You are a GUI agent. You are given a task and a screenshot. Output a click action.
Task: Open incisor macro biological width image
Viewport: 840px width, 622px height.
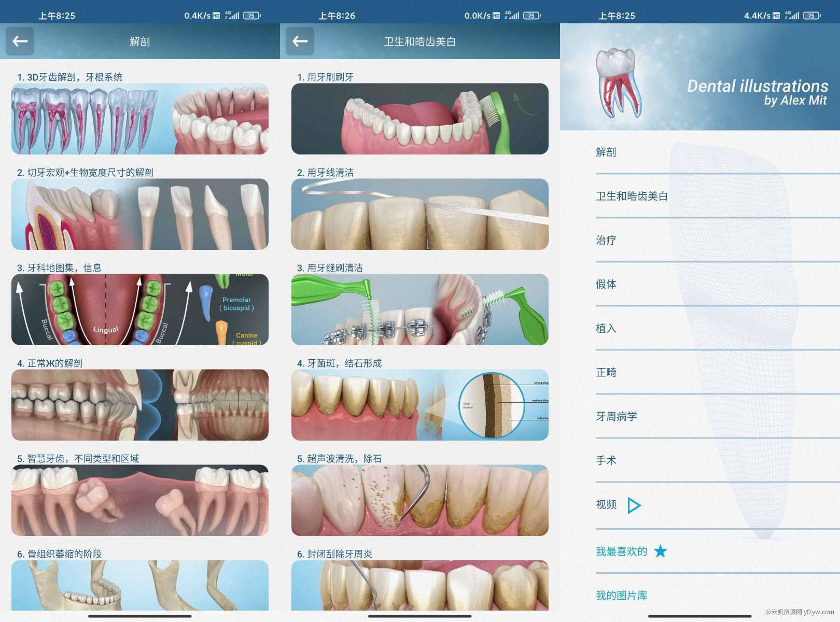[x=140, y=214]
